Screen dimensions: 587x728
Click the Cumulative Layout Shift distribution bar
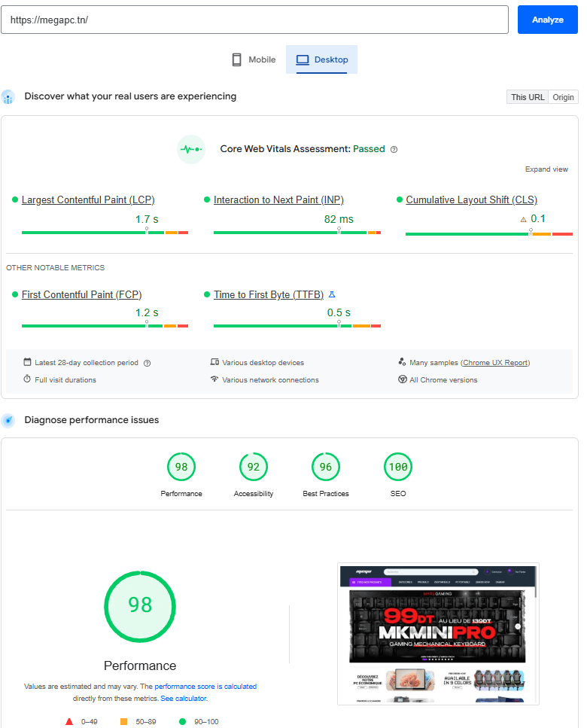[488, 234]
